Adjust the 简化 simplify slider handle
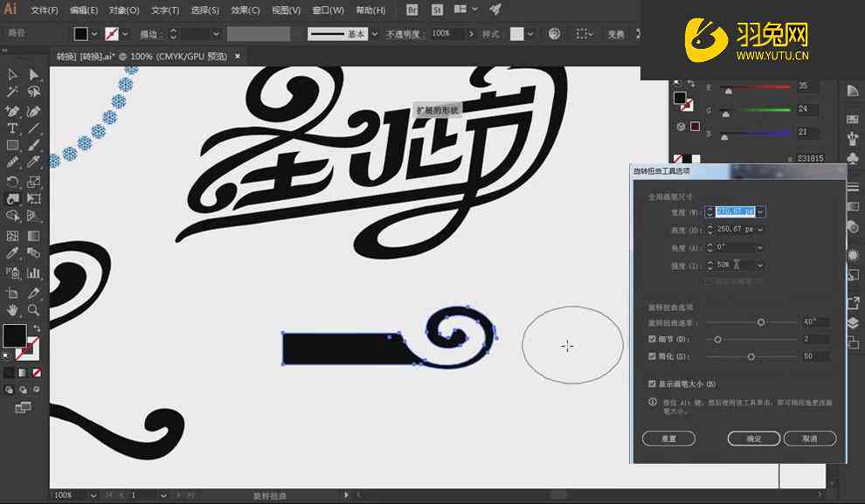Image resolution: width=865 pixels, height=504 pixels. click(751, 357)
